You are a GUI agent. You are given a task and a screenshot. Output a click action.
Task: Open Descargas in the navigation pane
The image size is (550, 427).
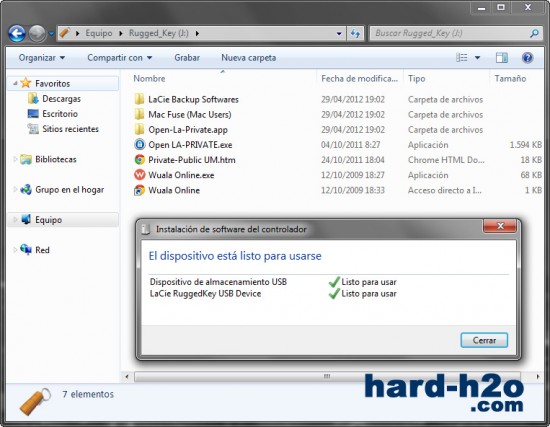pos(61,99)
